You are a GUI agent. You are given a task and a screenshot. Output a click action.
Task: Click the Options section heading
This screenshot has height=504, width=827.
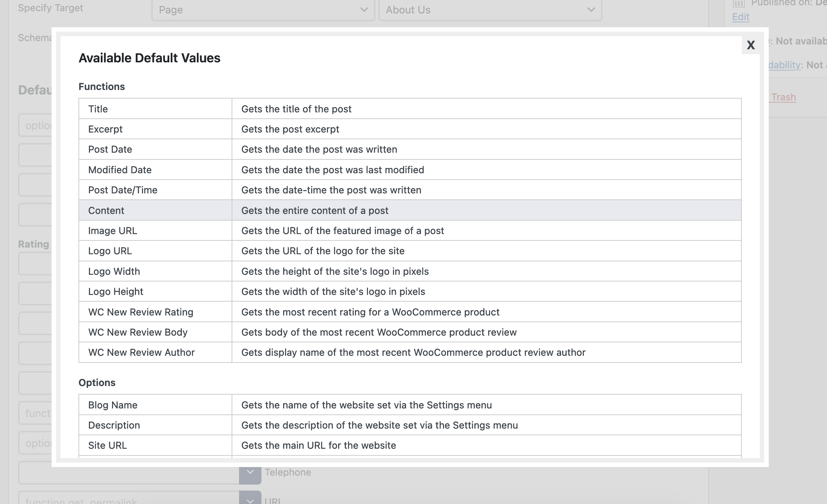point(97,383)
